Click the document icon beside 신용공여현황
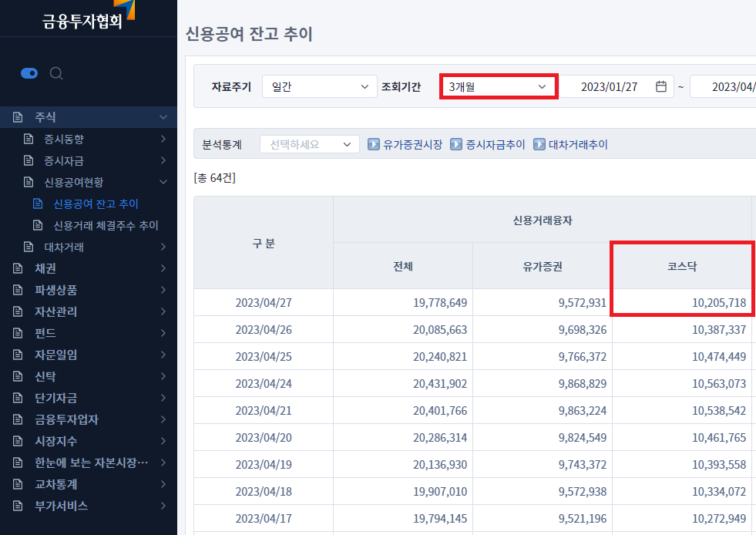This screenshot has height=535, width=756. tap(29, 182)
